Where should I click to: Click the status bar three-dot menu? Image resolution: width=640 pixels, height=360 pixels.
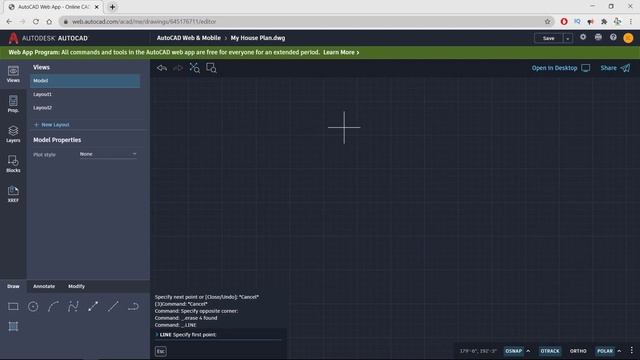click(x=631, y=351)
